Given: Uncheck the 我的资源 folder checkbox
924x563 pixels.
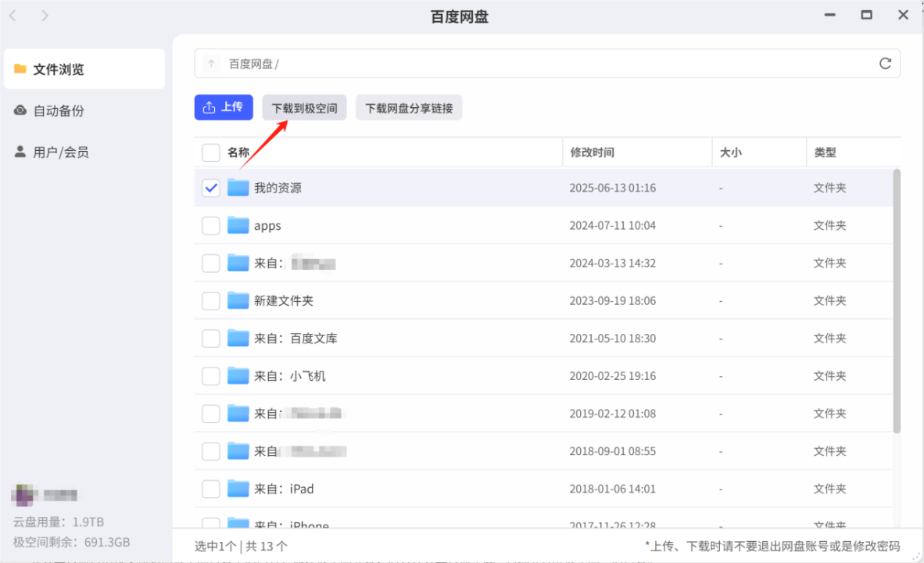Looking at the screenshot, I should tap(211, 188).
